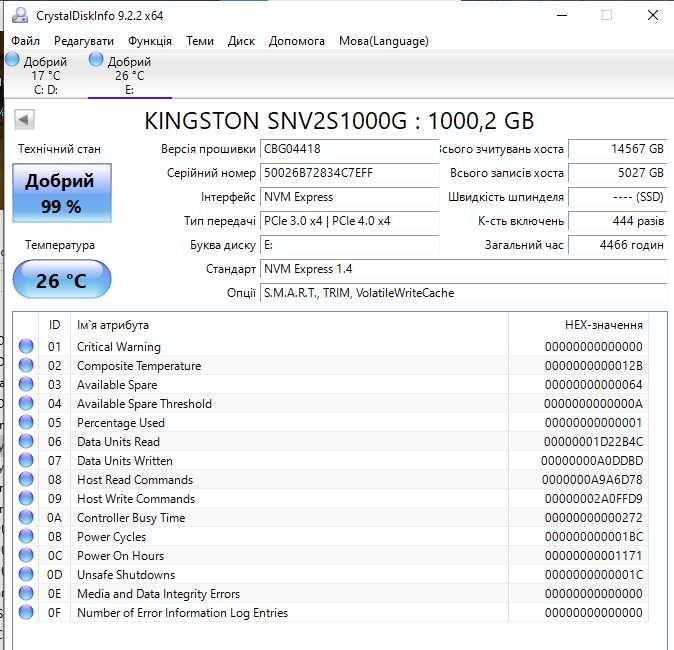Viewport: 674px width, 650px height.
Task: Click the total host writes value 5027 GB
Action: pos(618,173)
